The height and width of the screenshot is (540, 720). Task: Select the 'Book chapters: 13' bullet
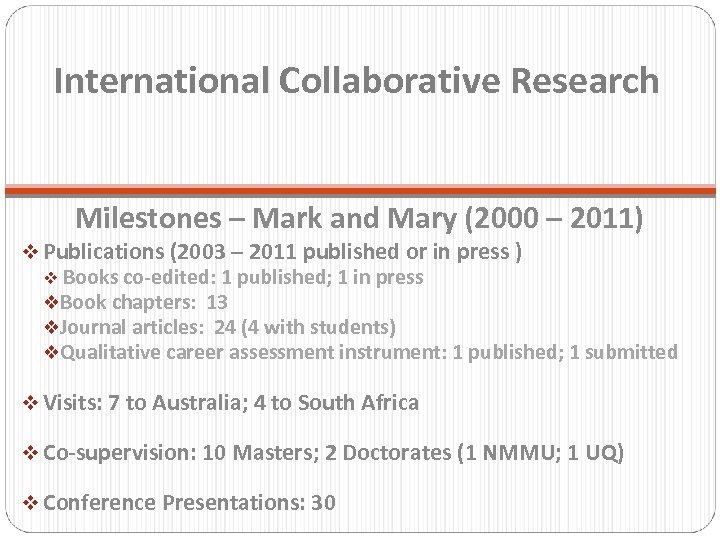(x=144, y=302)
